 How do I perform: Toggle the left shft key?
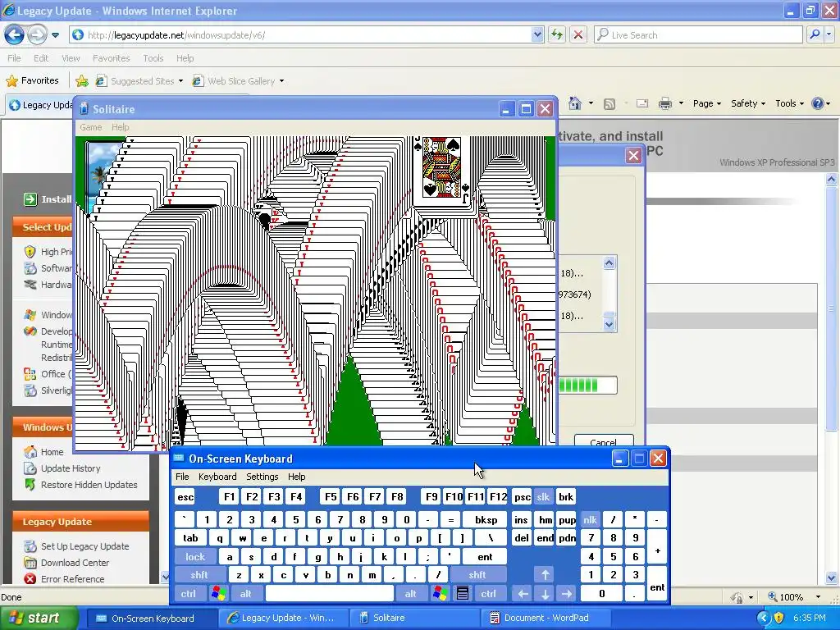pyautogui.click(x=199, y=575)
